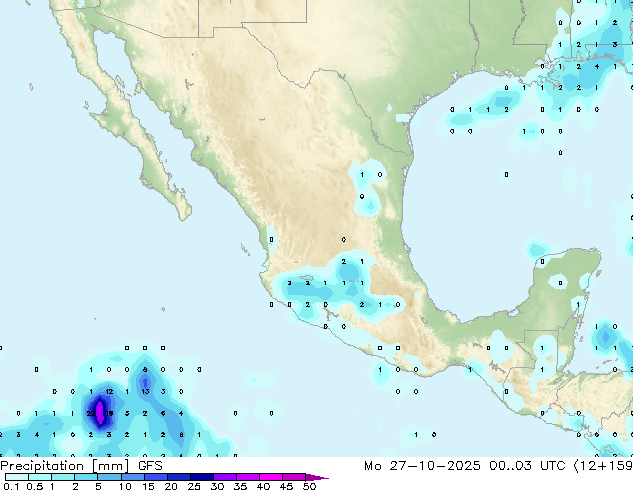Click the "35" legend scale label

(x=240, y=486)
